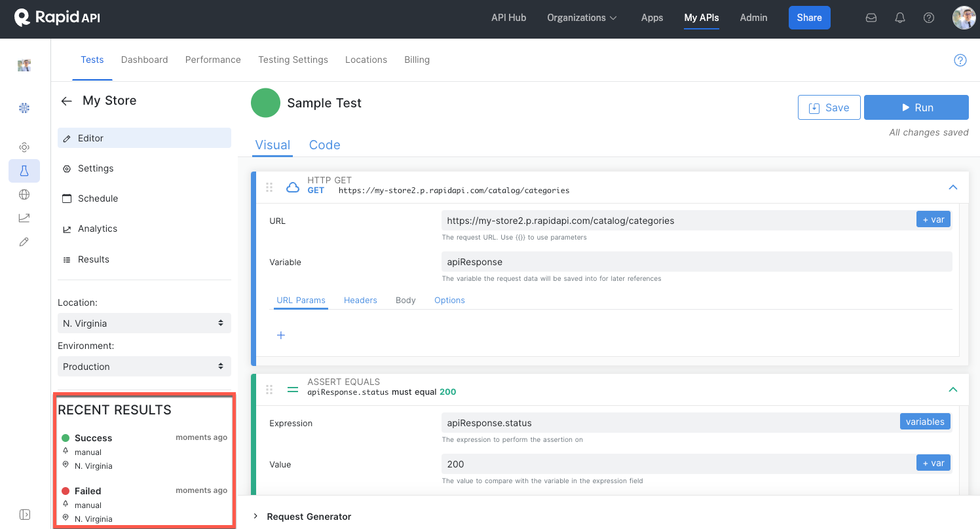Open the notifications bell
The height and width of the screenshot is (529, 980).
click(900, 18)
